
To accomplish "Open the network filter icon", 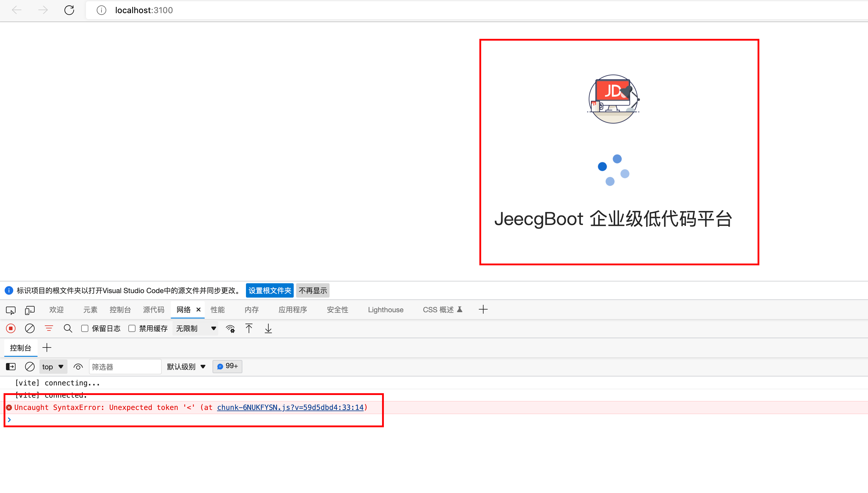I will [x=49, y=328].
